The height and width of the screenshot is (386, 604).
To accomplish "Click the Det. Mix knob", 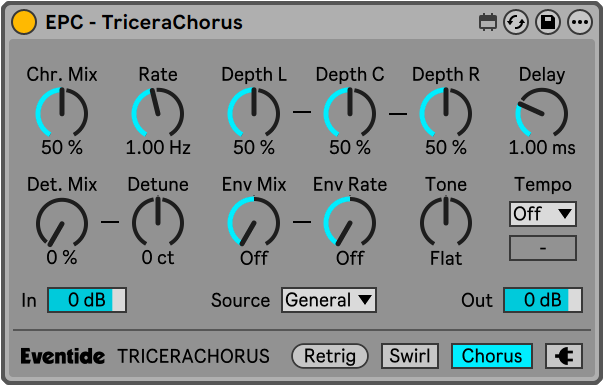I will point(62,223).
